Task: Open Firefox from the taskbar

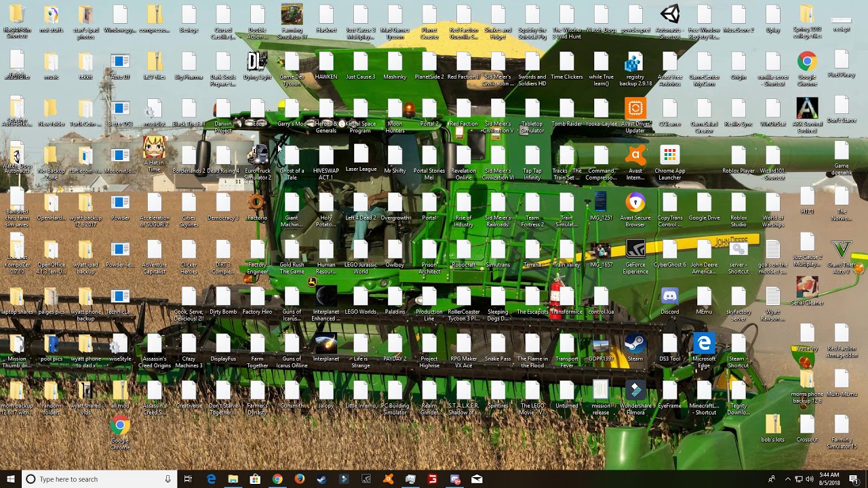Action: pos(300,479)
